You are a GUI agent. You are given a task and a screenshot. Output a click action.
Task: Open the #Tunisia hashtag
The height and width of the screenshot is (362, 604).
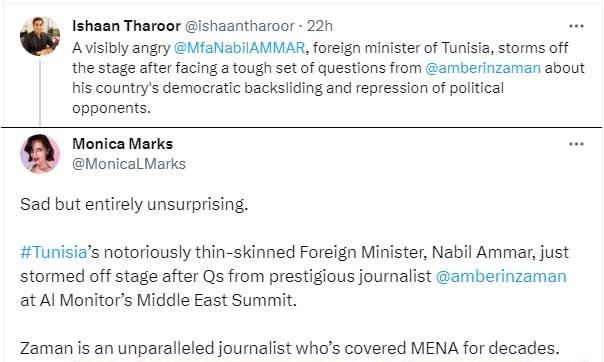53,253
